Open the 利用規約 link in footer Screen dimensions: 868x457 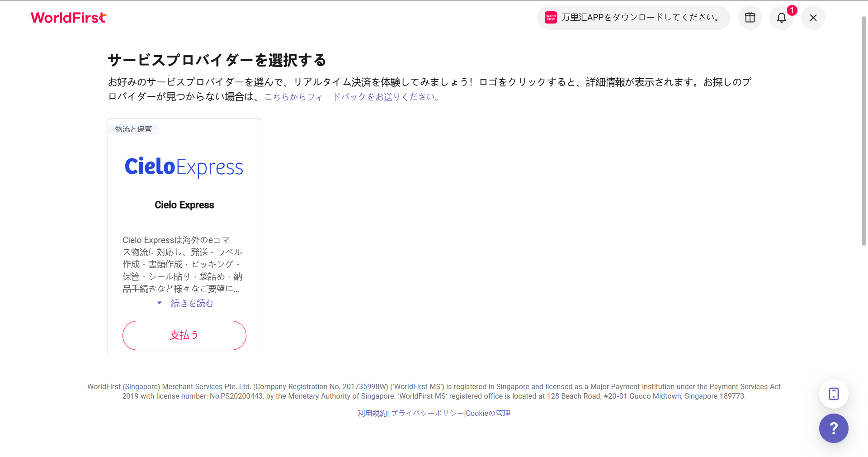(372, 413)
